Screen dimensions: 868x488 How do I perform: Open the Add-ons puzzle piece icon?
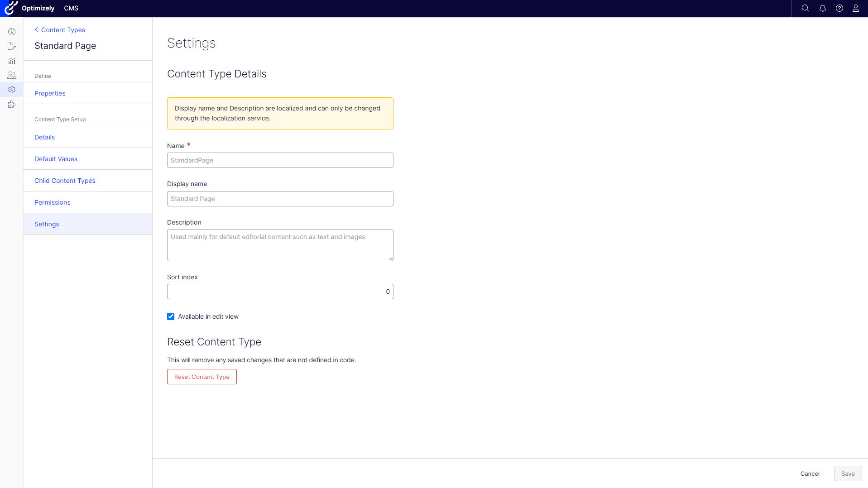12,105
